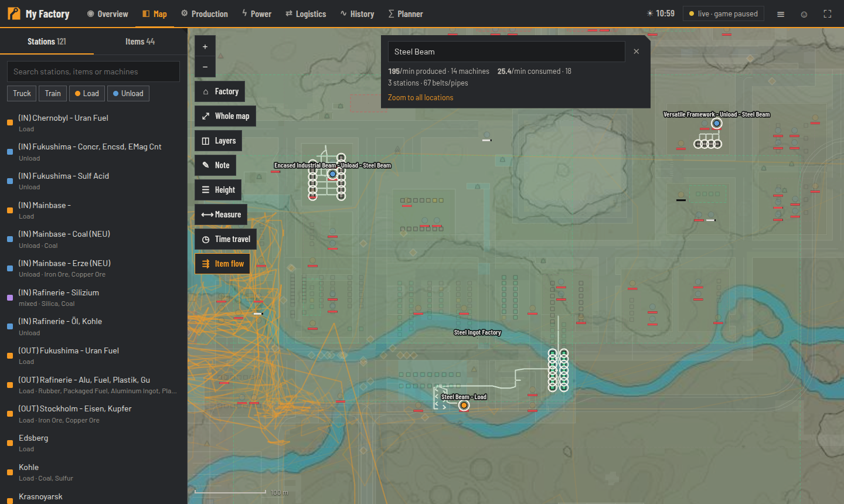This screenshot has width=844, height=504.
Task: Open the History tab
Action: pyautogui.click(x=357, y=14)
